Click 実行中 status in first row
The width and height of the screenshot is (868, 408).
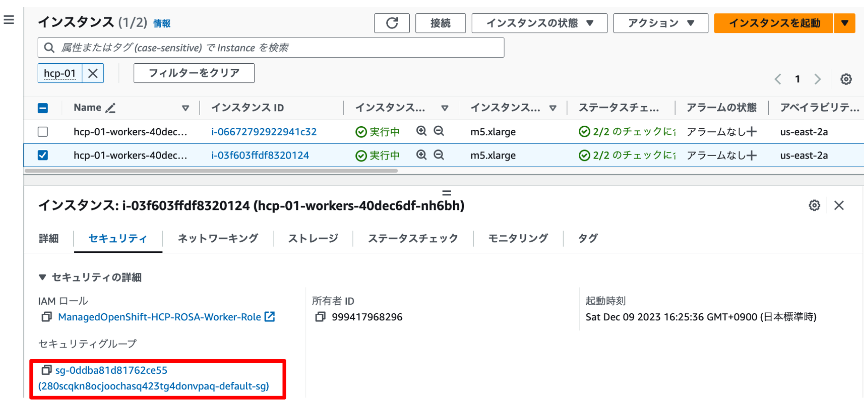click(x=378, y=132)
